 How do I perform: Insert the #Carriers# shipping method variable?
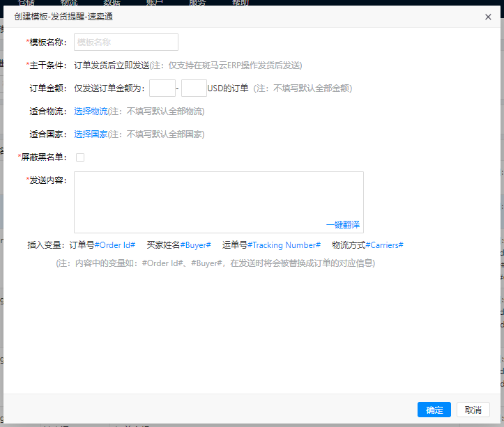tap(384, 245)
